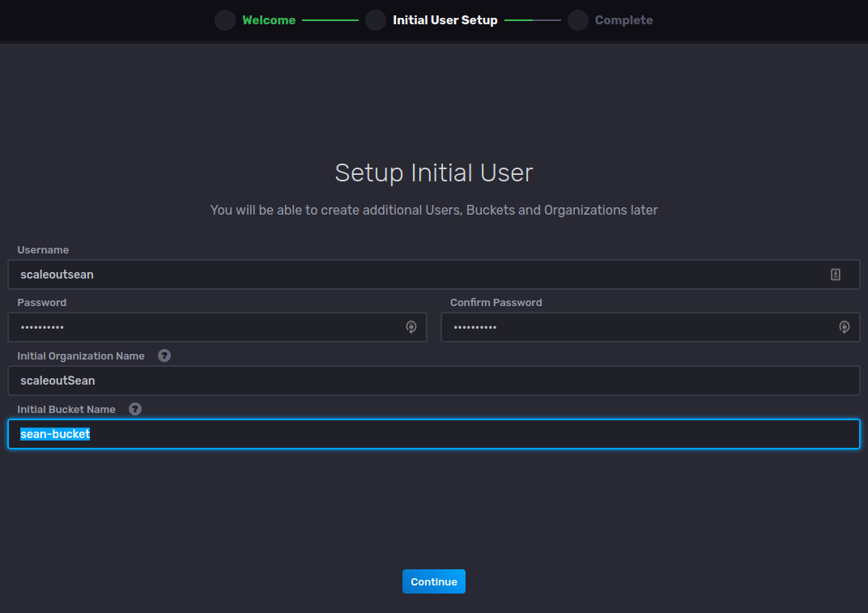Click the Complete step circle indicator
Image resolution: width=868 pixels, height=613 pixels.
click(578, 20)
